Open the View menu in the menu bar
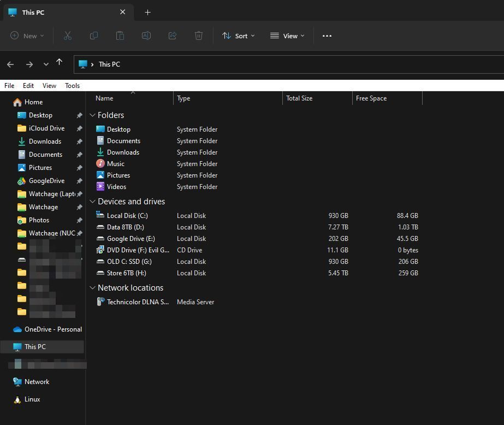 (x=49, y=85)
